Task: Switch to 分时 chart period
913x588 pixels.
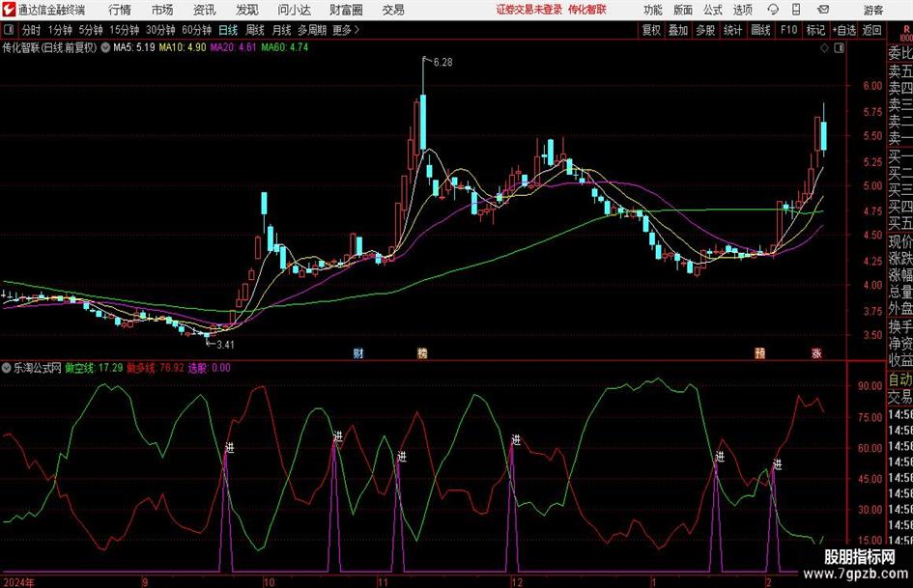Action: point(32,30)
